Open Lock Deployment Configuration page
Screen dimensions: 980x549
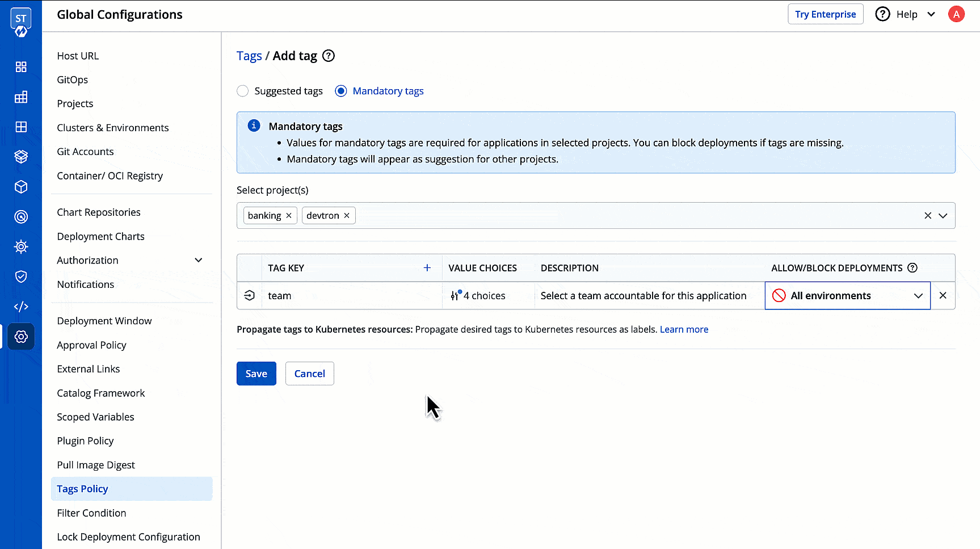(128, 537)
